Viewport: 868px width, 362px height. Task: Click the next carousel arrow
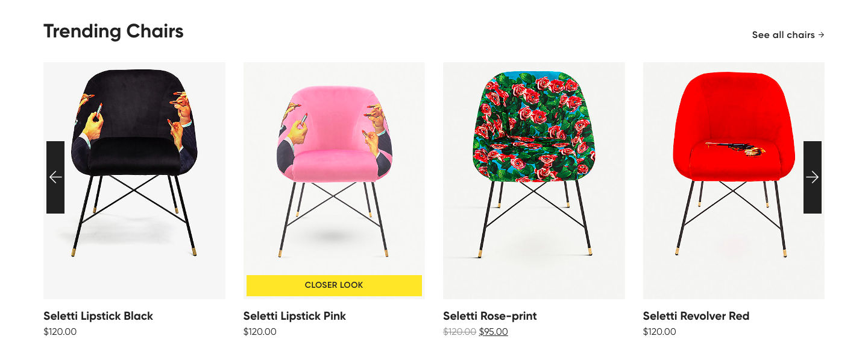(x=813, y=177)
